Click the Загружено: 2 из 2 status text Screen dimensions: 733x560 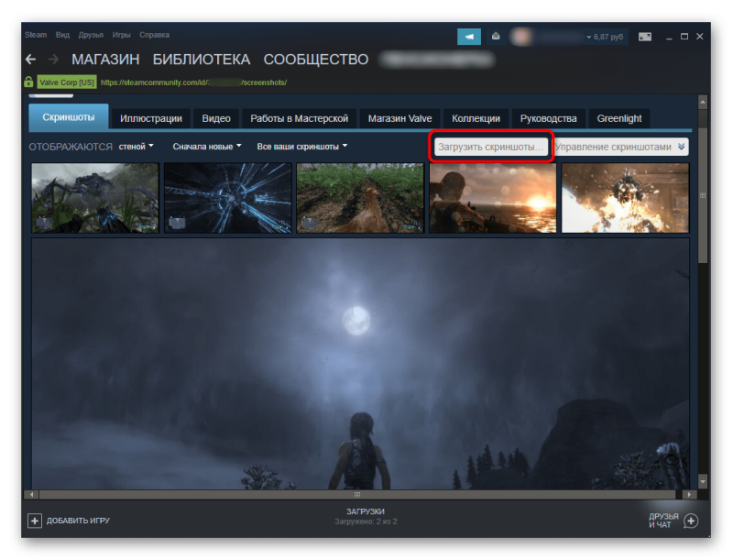pyautogui.click(x=366, y=522)
